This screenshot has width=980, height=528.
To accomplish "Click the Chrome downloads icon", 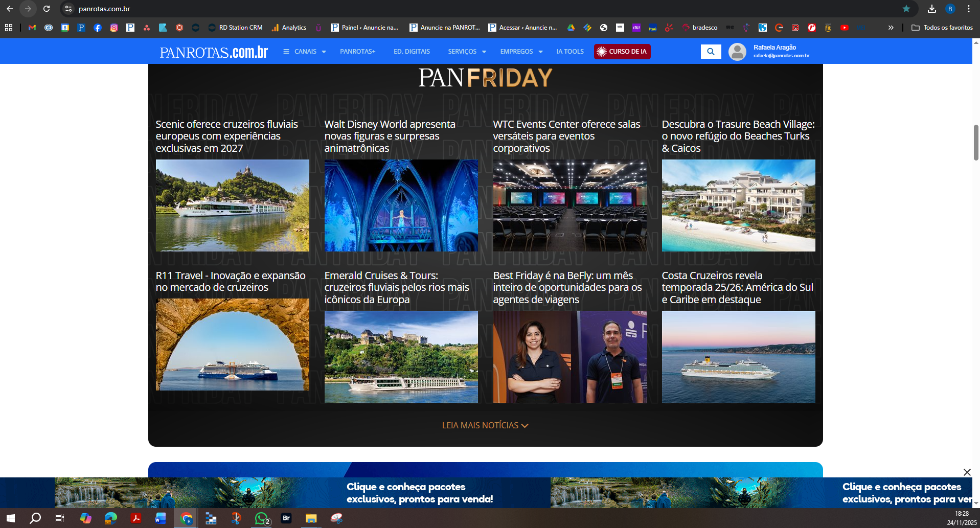I will coord(932,9).
